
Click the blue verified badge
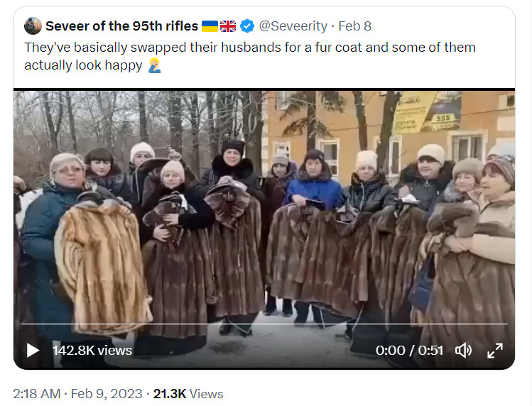[247, 26]
